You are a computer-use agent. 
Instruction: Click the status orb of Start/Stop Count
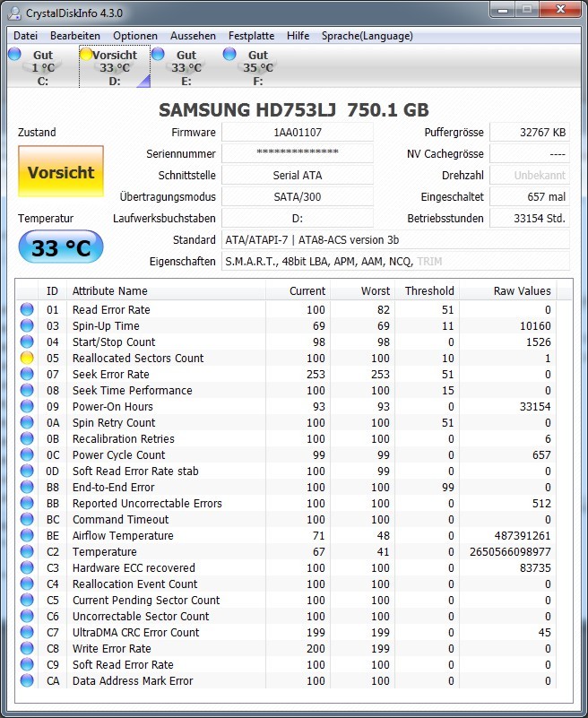click(27, 342)
